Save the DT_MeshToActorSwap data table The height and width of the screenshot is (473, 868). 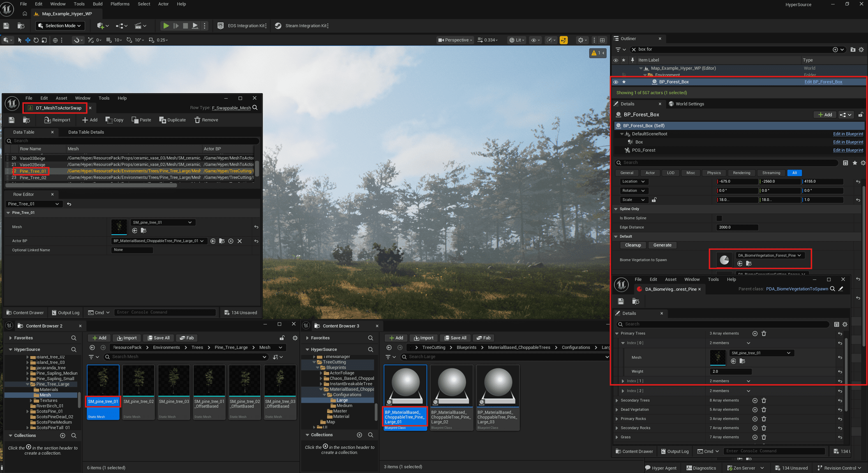point(12,120)
